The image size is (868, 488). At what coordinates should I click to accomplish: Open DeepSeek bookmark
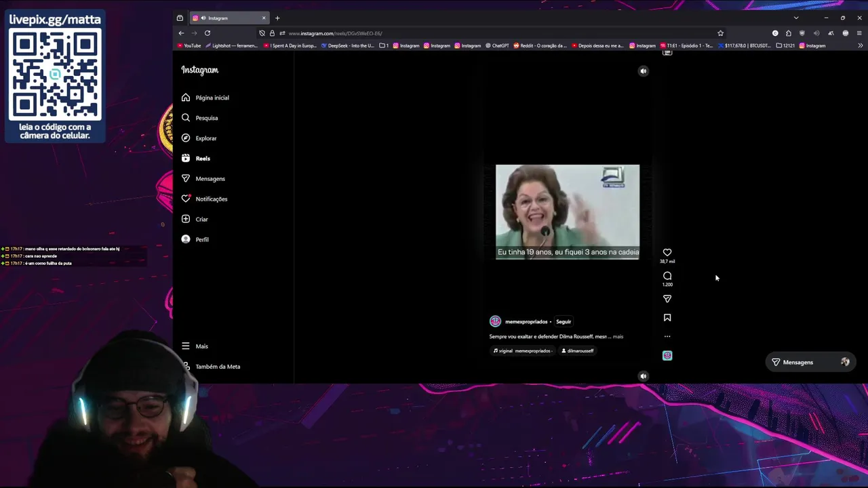[x=348, y=45]
